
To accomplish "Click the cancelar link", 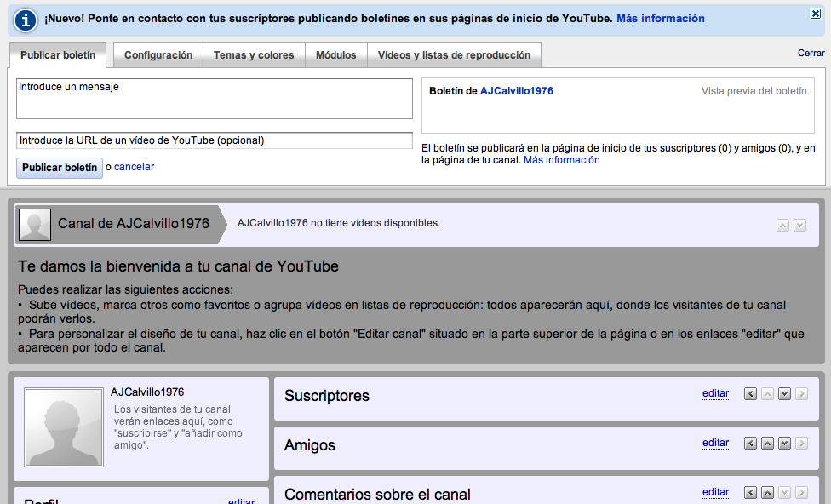I will 134,167.
